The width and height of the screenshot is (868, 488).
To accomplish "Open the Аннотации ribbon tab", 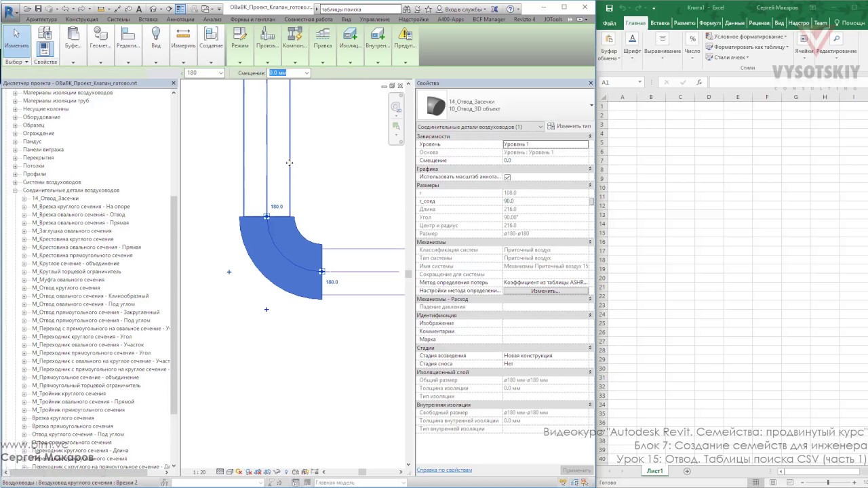I will click(180, 20).
